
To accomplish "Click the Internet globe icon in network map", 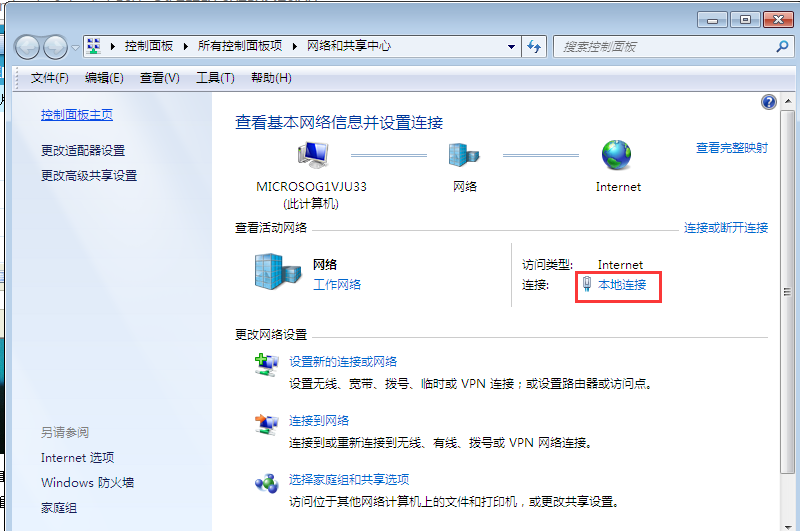I will 617,155.
